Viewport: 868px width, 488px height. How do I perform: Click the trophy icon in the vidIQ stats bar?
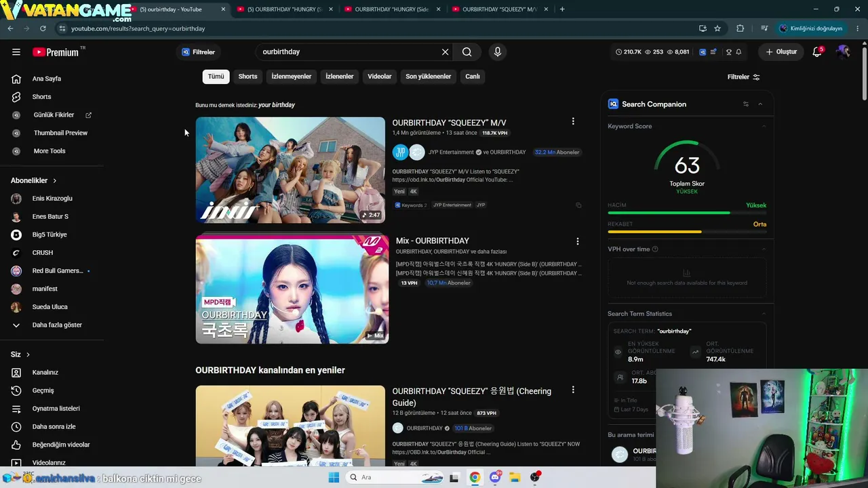tap(729, 52)
